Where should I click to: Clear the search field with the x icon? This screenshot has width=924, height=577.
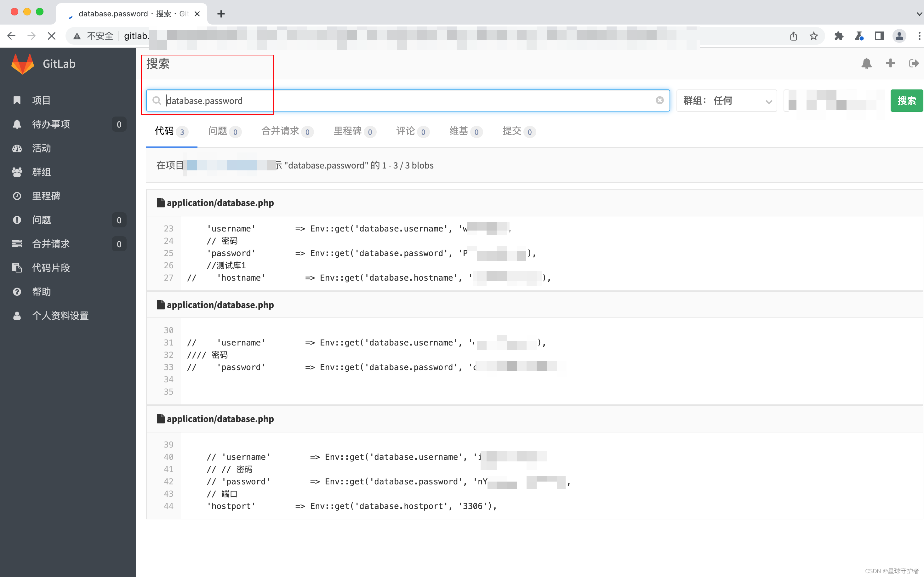click(660, 100)
